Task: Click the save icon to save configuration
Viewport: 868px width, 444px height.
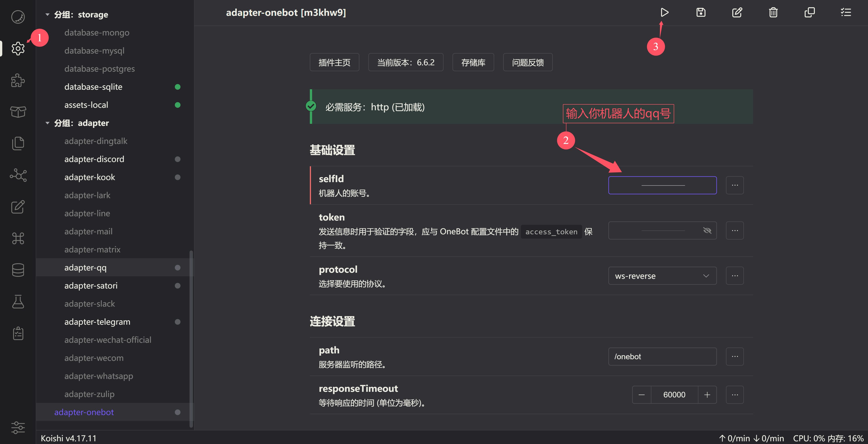Action: 701,12
